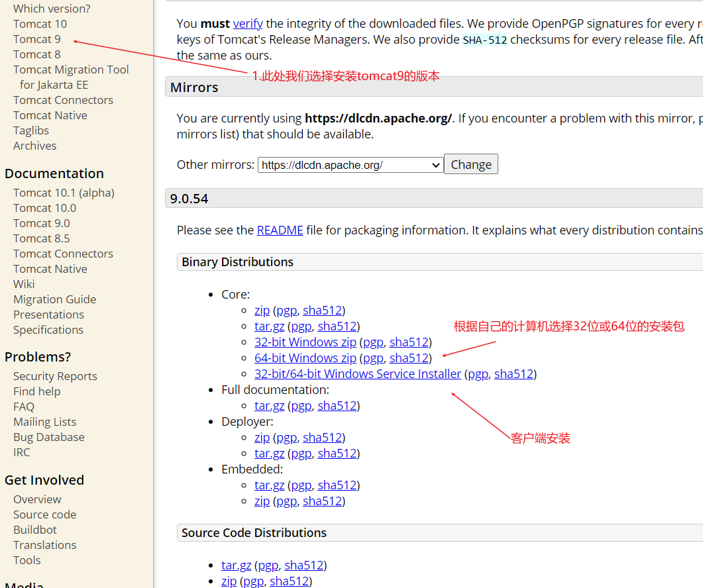
Task: Open the IRC link
Action: 21,452
